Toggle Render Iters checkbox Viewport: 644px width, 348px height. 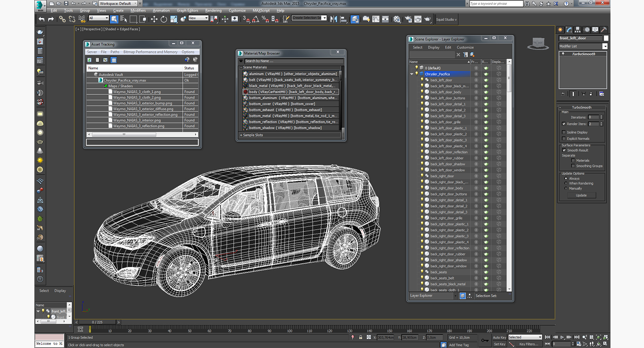(x=564, y=124)
